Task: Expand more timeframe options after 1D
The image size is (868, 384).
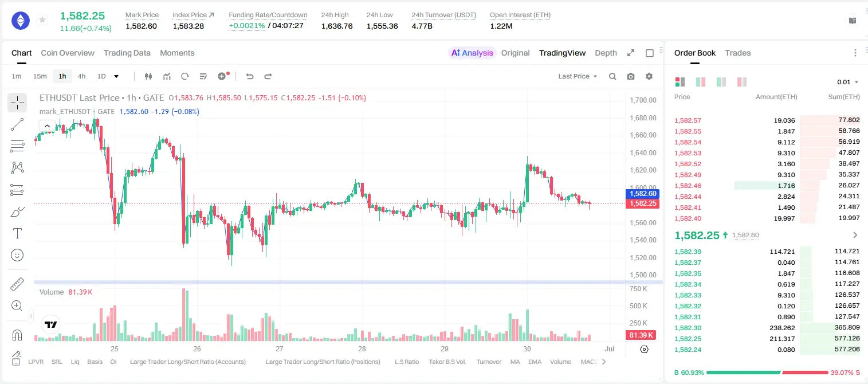Action: 116,76
